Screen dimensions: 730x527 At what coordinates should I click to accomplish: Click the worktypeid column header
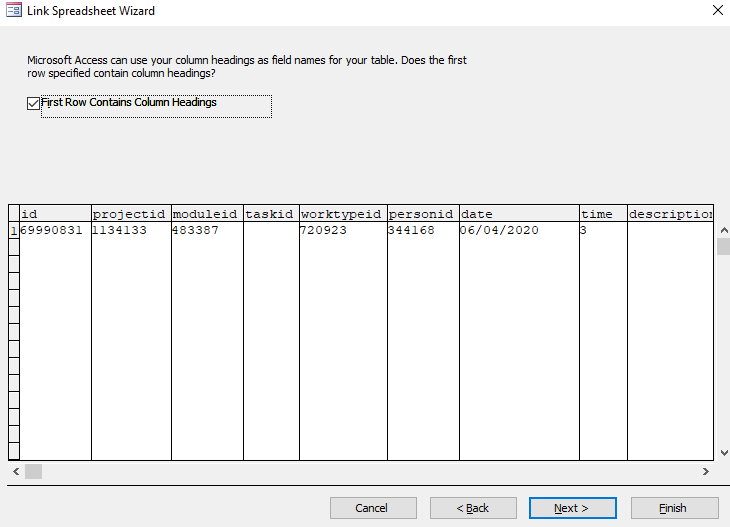point(343,214)
